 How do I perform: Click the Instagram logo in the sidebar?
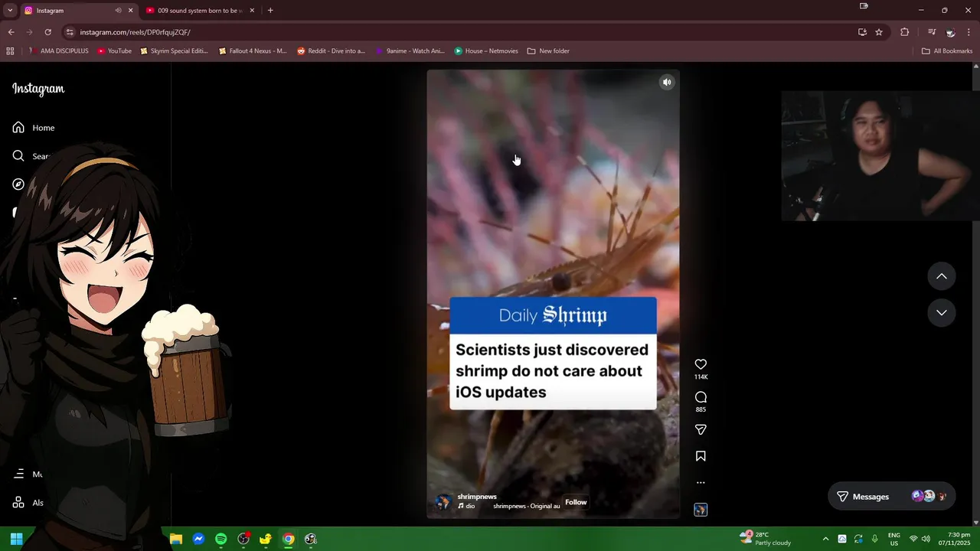[38, 89]
